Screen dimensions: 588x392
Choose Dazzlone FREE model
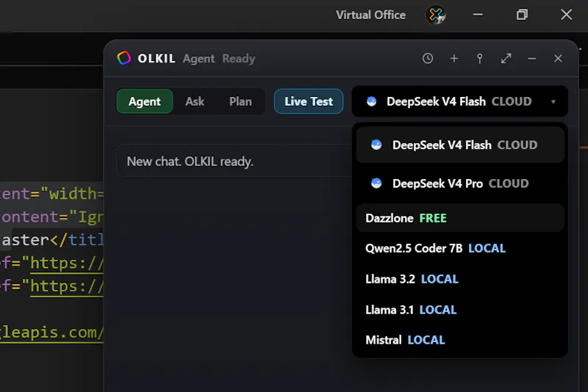[x=460, y=218]
